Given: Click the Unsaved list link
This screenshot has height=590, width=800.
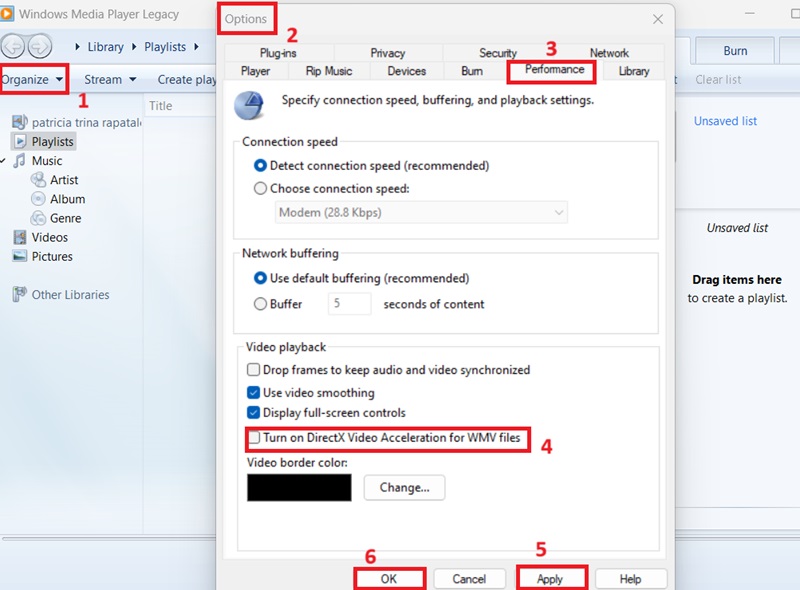Looking at the screenshot, I should [x=725, y=121].
